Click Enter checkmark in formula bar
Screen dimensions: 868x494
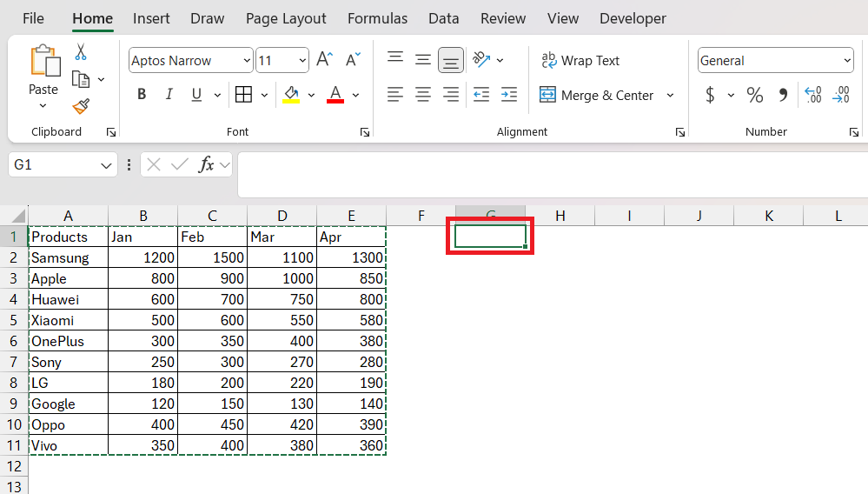click(x=179, y=164)
